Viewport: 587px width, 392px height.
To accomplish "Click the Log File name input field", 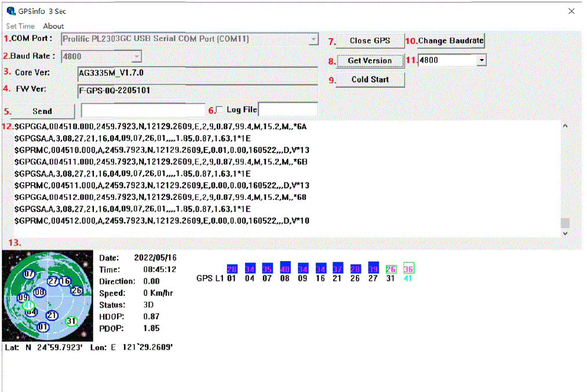I will click(288, 109).
